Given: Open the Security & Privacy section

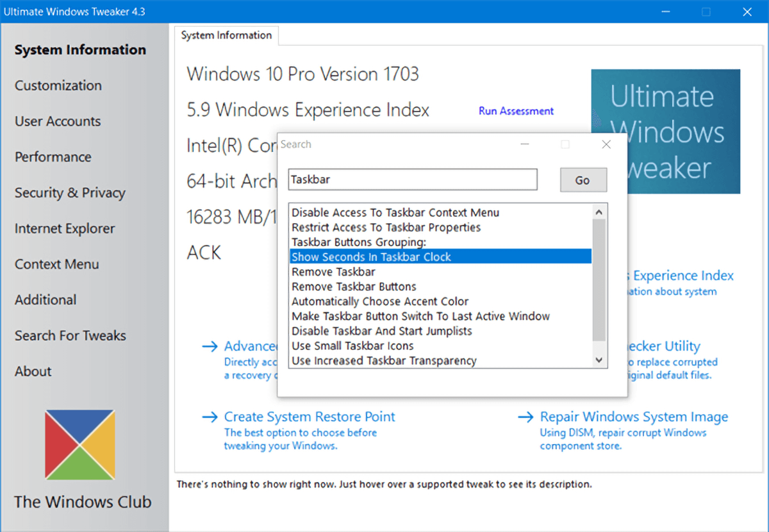Looking at the screenshot, I should pyautogui.click(x=70, y=193).
